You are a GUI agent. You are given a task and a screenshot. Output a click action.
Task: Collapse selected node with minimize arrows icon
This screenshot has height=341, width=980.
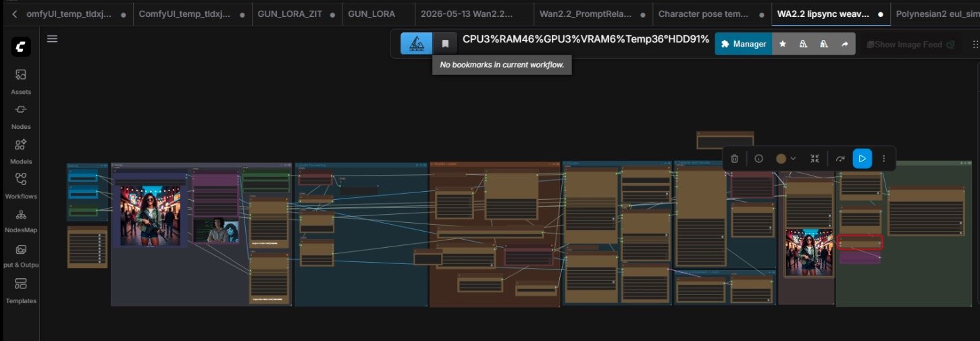(x=815, y=159)
